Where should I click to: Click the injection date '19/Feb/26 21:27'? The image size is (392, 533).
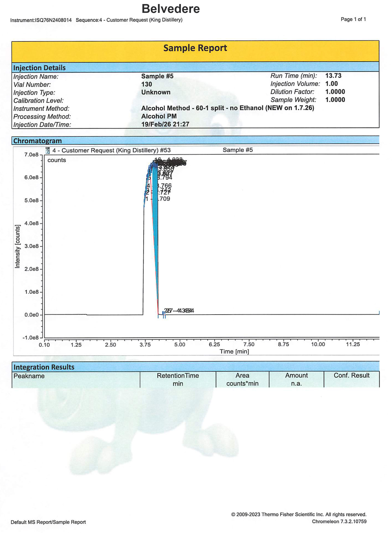165,124
